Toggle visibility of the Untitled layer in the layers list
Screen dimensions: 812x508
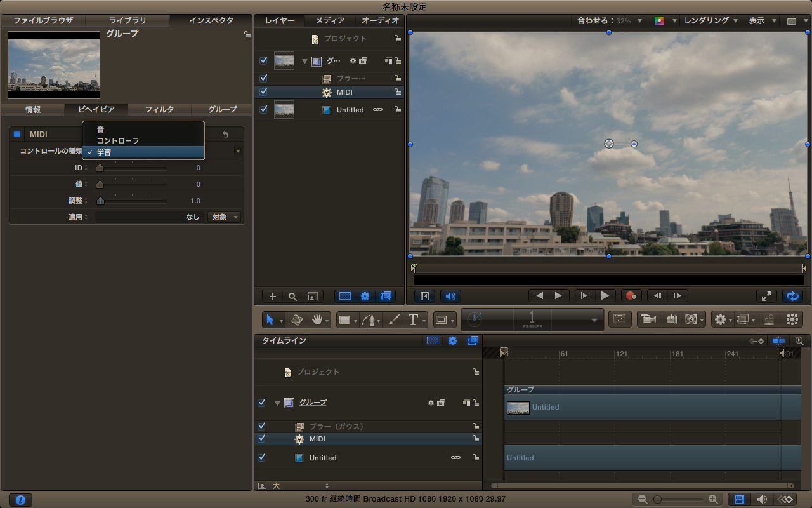click(x=264, y=109)
